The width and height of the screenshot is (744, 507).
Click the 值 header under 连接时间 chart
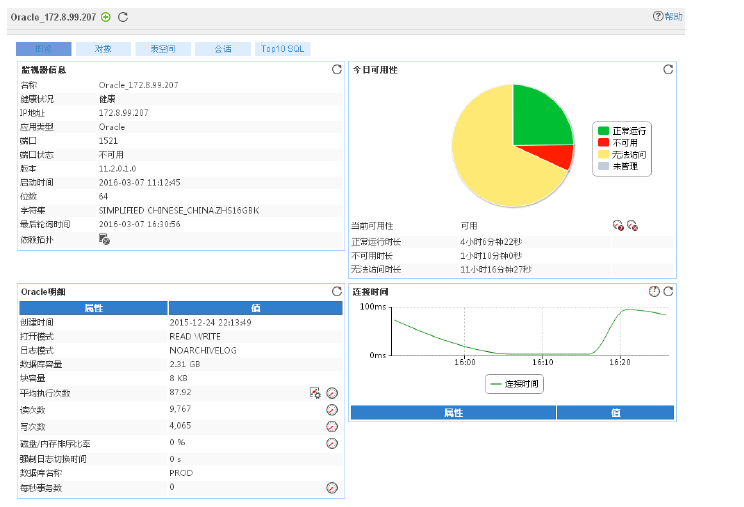tap(615, 413)
